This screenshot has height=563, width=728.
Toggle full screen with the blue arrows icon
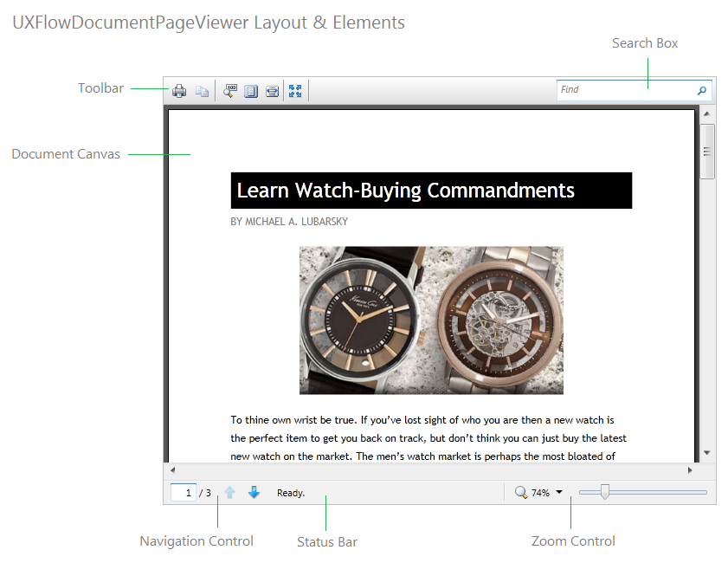pyautogui.click(x=295, y=91)
